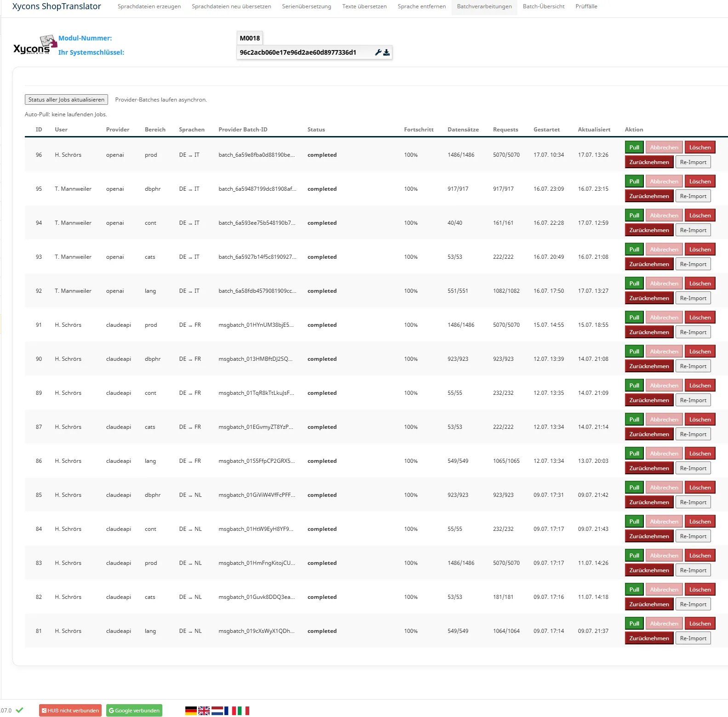Select the Italian flag icon

243,711
